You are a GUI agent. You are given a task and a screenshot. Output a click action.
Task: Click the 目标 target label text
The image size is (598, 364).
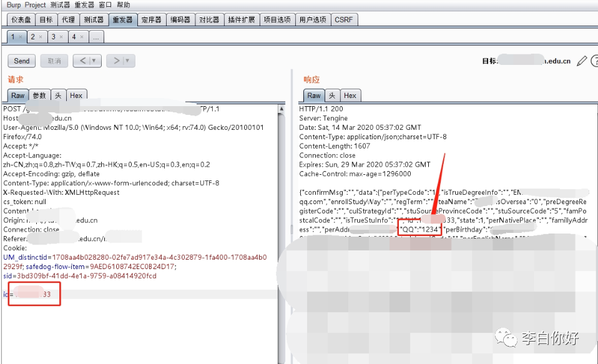[x=489, y=61]
